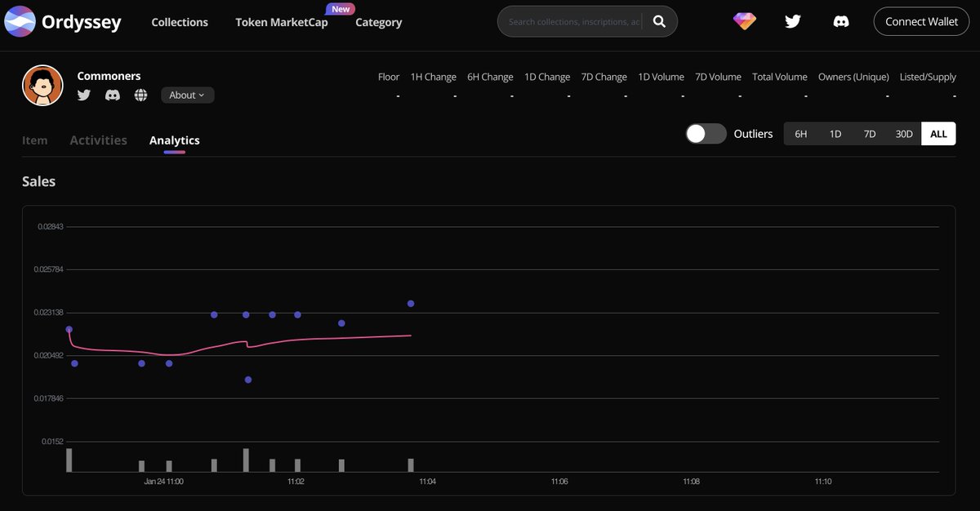The height and width of the screenshot is (511, 980).
Task: Click the 6H Change label
Action: (x=490, y=77)
